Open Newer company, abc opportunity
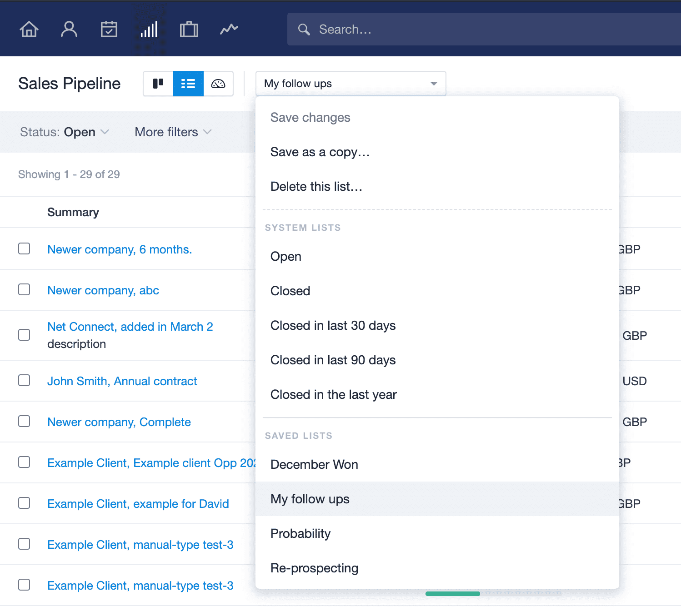The width and height of the screenshot is (681, 616). pos(103,290)
